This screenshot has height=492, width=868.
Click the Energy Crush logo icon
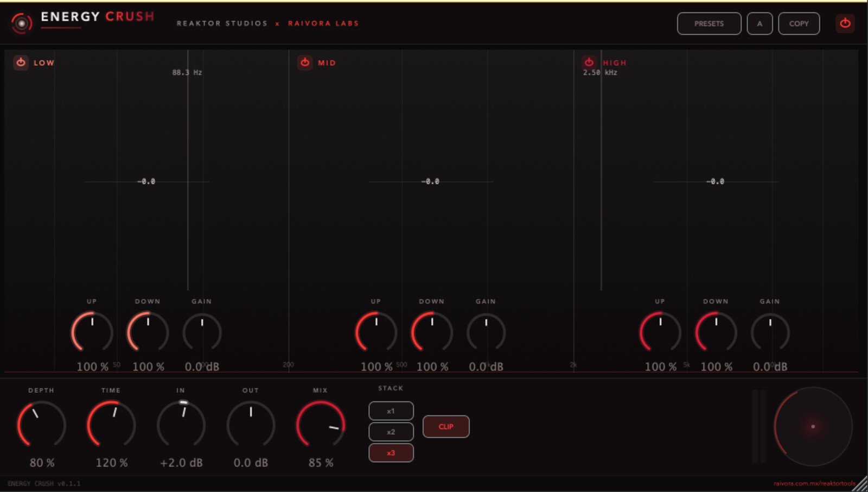[22, 23]
